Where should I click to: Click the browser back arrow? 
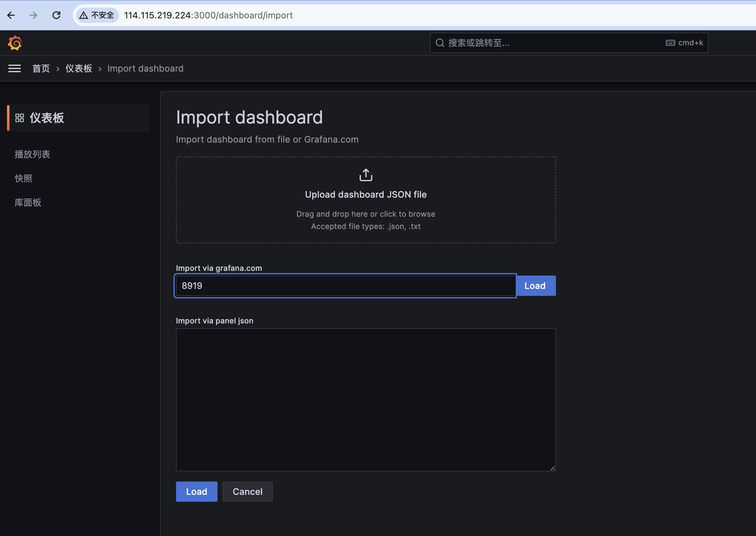coord(11,15)
